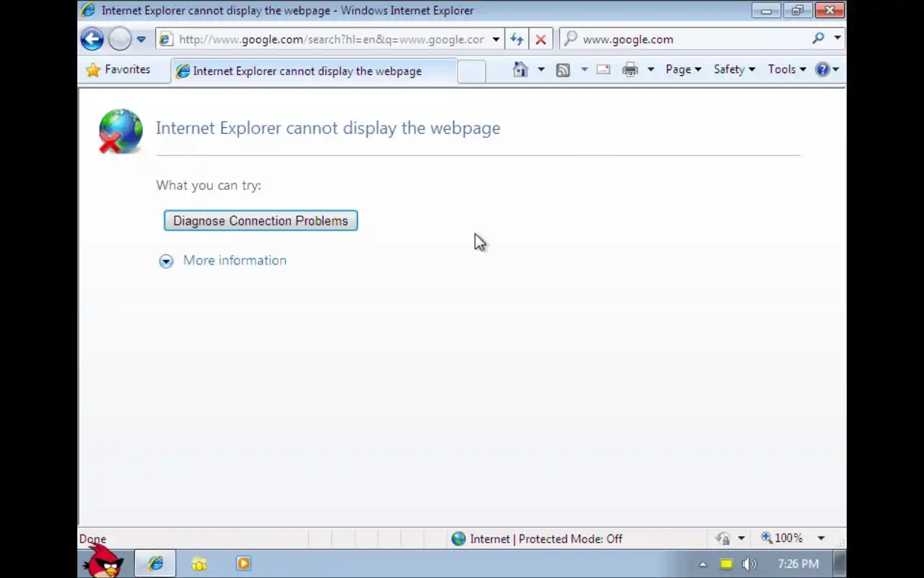Click the Read Mail envelope icon
The height and width of the screenshot is (578, 924).
[x=603, y=69]
